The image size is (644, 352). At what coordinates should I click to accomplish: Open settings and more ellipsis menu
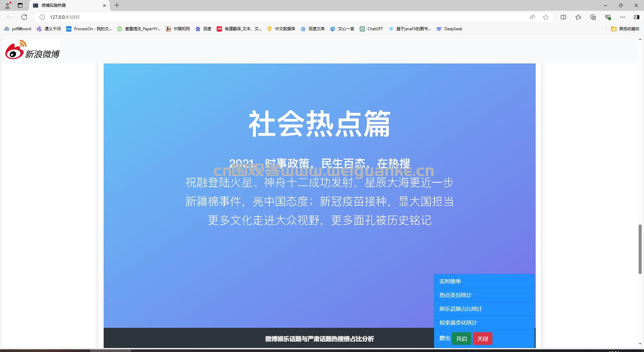623,17
